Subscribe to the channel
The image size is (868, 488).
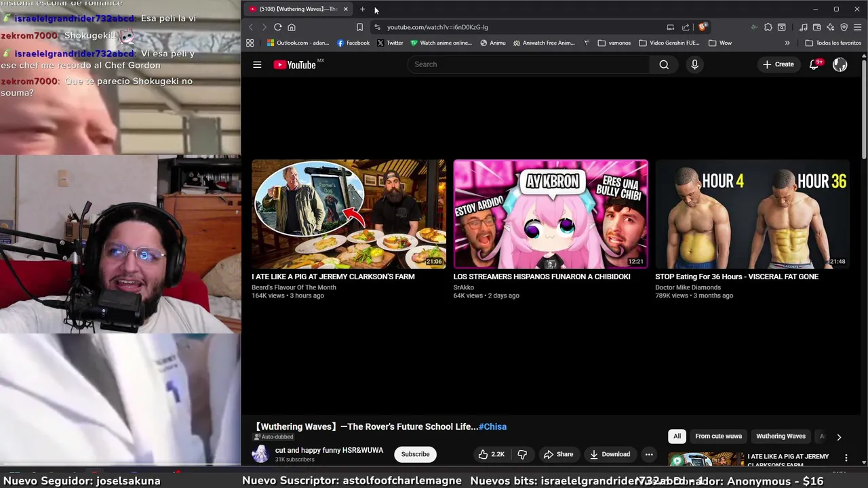[415, 454]
